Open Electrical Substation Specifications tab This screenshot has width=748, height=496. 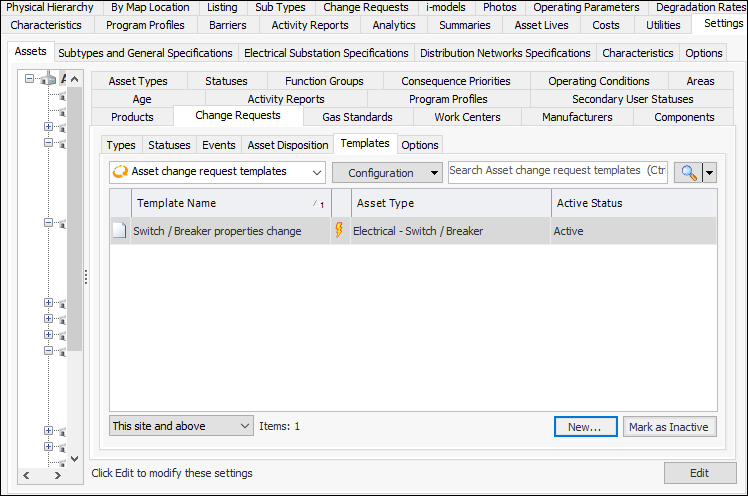coord(326,53)
